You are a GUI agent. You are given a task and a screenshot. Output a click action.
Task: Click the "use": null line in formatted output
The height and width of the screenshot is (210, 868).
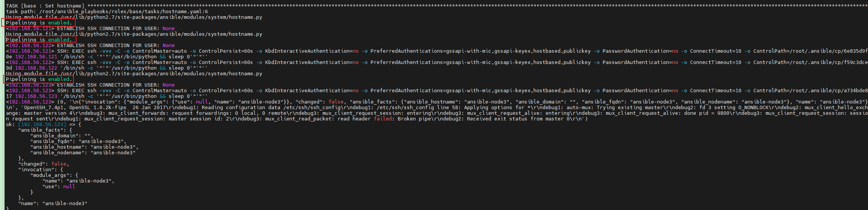pyautogui.click(x=59, y=187)
